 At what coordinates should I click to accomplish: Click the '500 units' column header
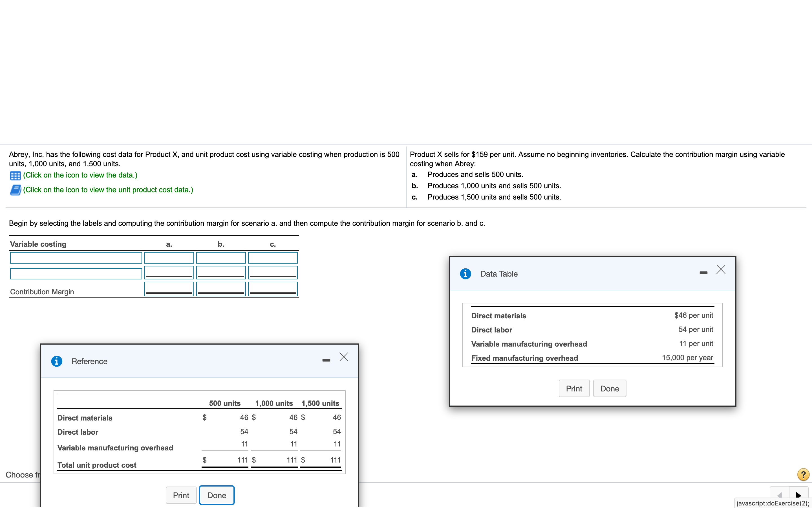pos(225,403)
